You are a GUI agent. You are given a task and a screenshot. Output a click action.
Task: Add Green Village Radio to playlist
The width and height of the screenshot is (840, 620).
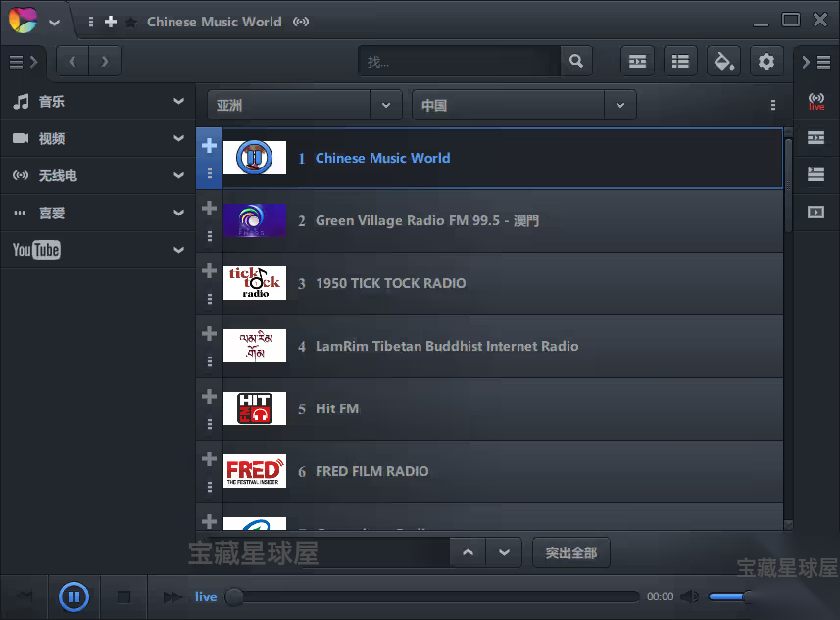click(209, 208)
